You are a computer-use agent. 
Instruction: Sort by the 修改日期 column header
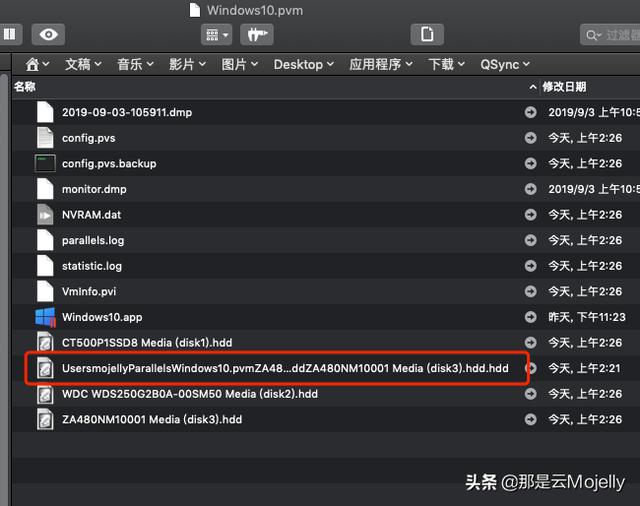click(x=564, y=87)
